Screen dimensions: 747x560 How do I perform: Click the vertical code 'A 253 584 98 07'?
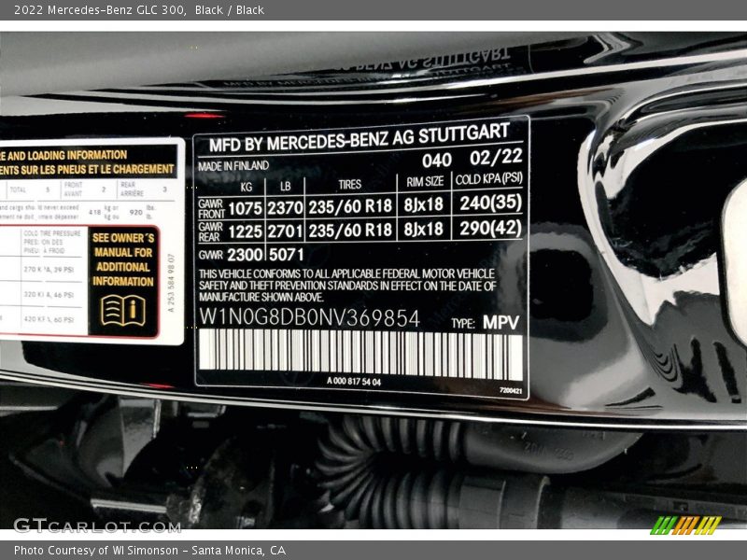[171, 283]
